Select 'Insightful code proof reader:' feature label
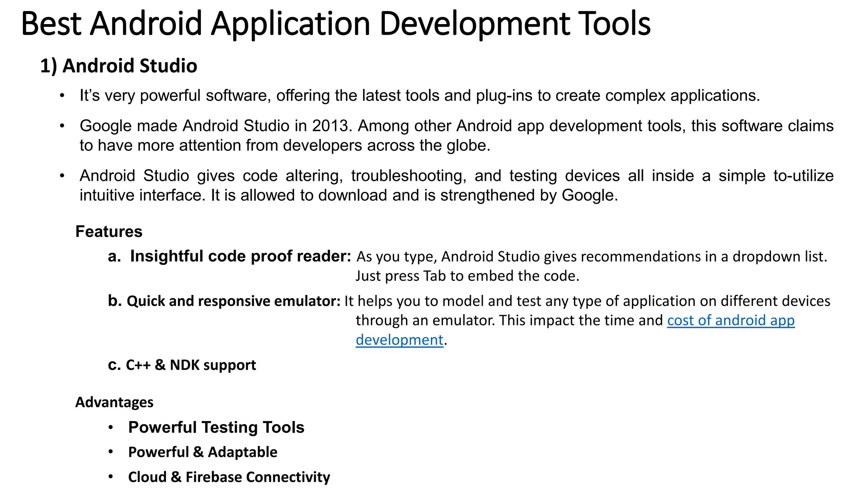Image resolution: width=868 pixels, height=488 pixels. 240,256
